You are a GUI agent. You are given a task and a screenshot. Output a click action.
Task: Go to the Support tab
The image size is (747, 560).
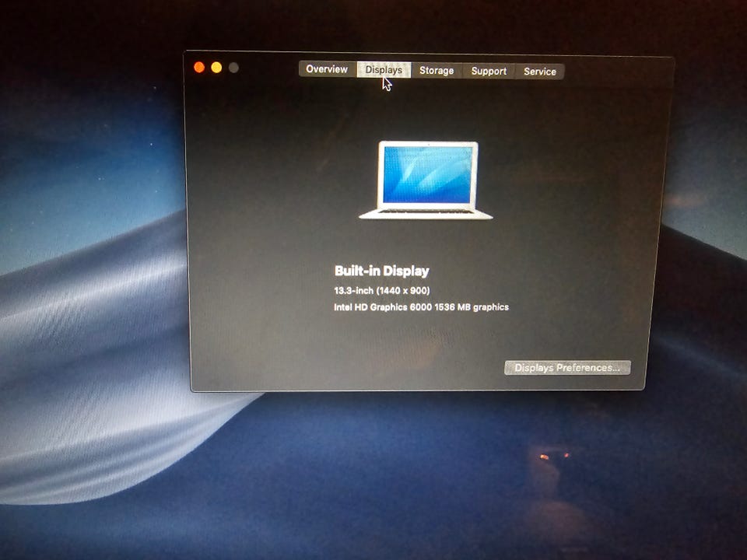click(x=489, y=71)
